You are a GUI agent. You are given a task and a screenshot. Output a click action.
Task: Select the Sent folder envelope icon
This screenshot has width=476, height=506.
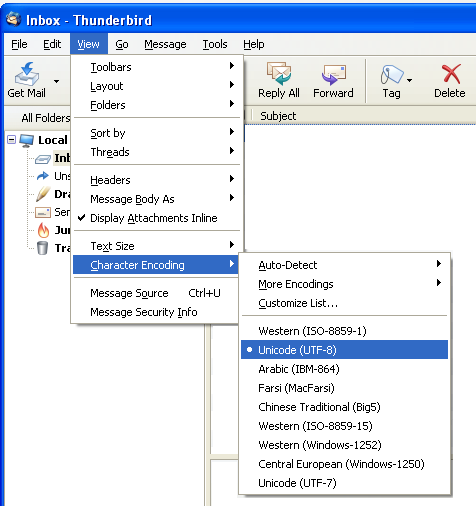click(x=43, y=212)
